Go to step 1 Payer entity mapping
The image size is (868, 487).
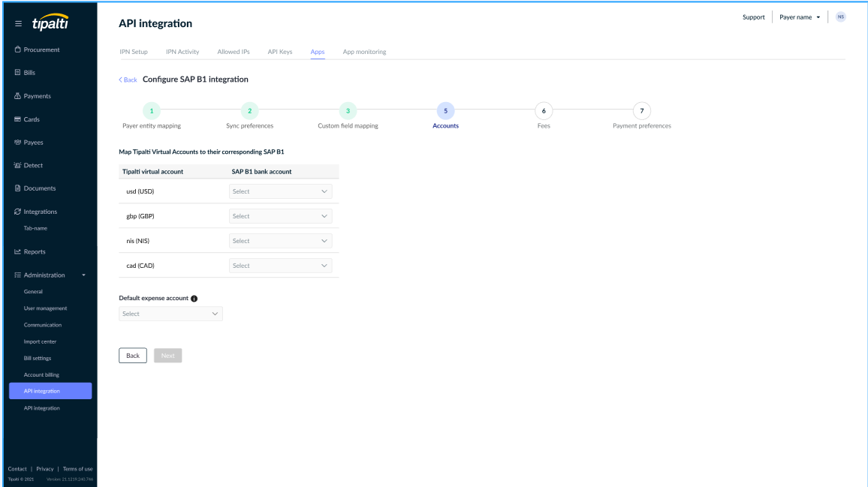click(152, 111)
